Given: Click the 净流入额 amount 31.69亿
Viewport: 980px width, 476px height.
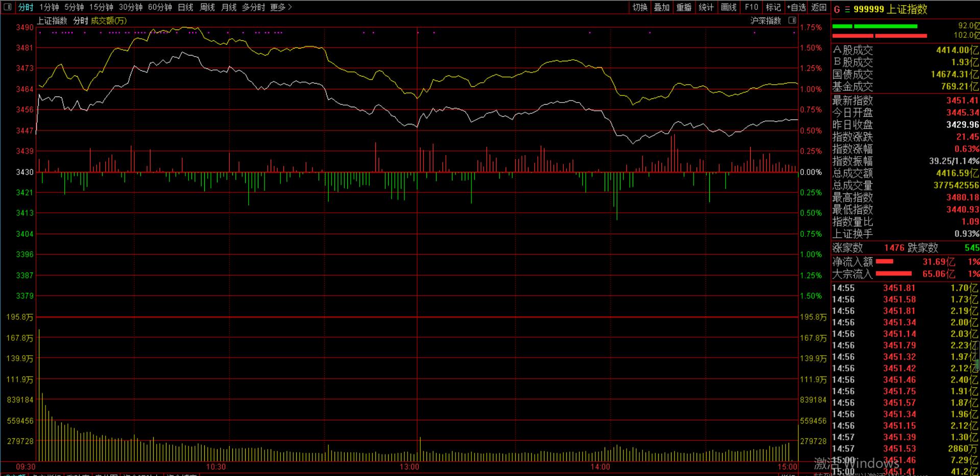Looking at the screenshot, I should click(x=939, y=262).
